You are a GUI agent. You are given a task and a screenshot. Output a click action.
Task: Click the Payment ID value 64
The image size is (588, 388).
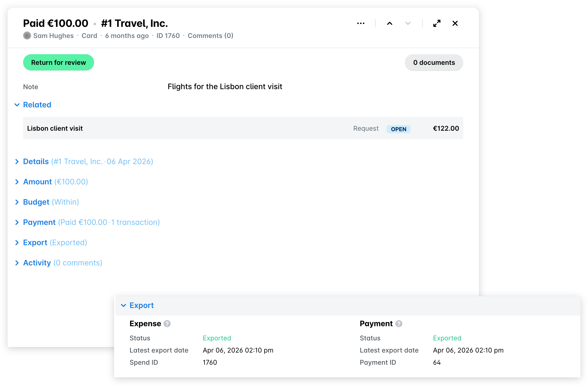(x=437, y=362)
